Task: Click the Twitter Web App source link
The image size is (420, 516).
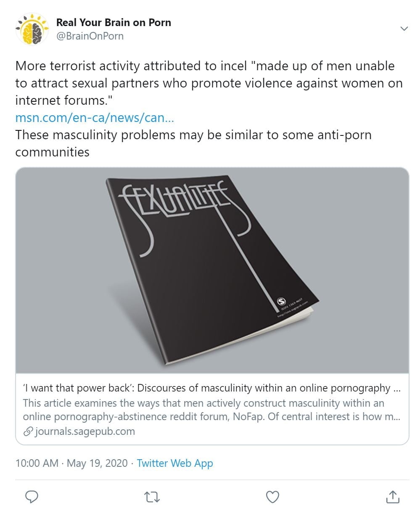Action: tap(175, 463)
